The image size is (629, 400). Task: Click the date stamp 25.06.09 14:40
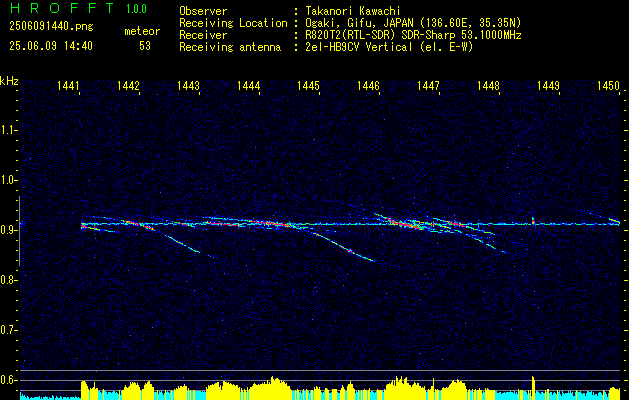(x=51, y=46)
